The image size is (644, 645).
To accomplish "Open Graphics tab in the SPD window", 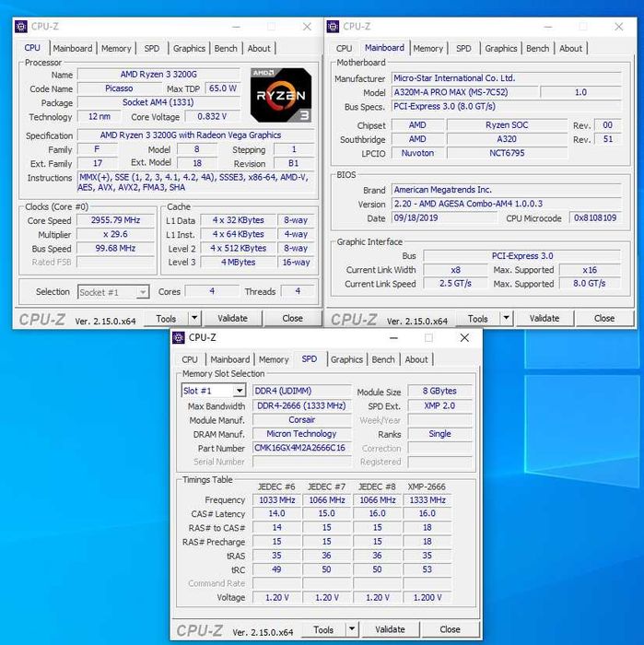I will (346, 359).
